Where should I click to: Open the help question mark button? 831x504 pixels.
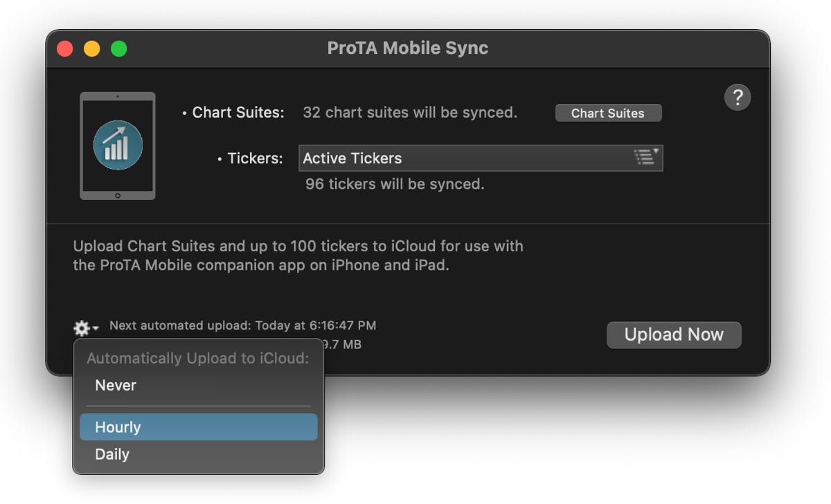(738, 97)
